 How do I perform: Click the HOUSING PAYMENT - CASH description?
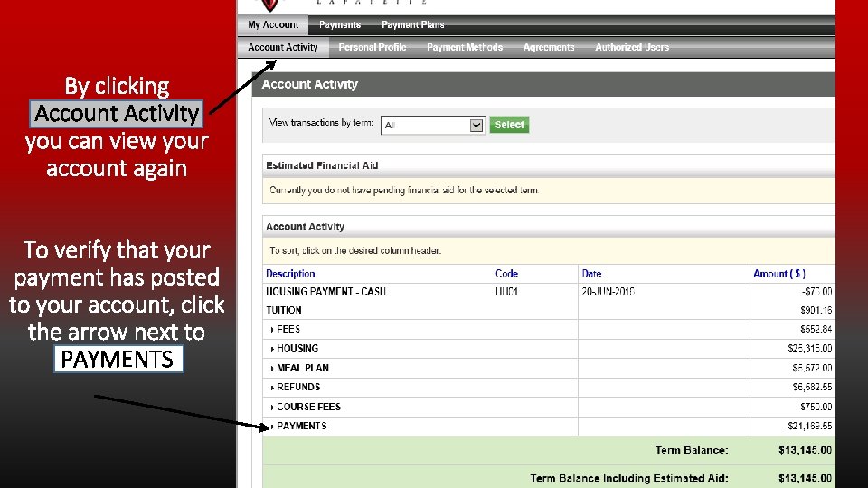click(x=325, y=291)
